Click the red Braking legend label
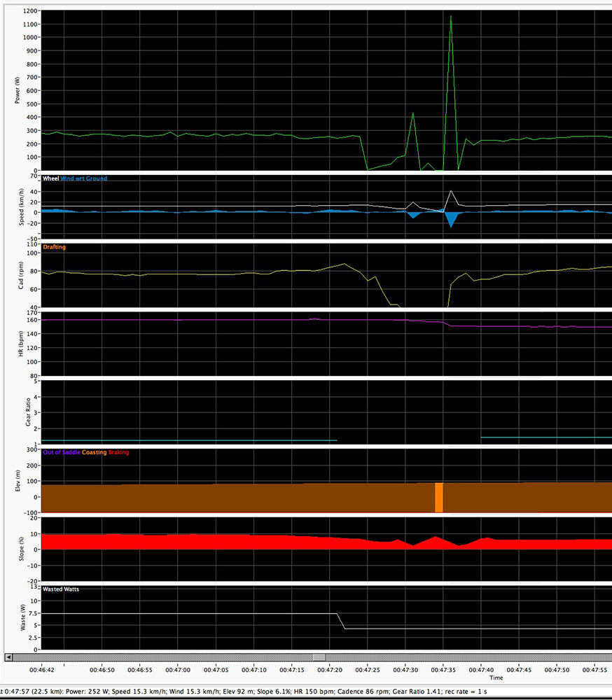 (118, 453)
